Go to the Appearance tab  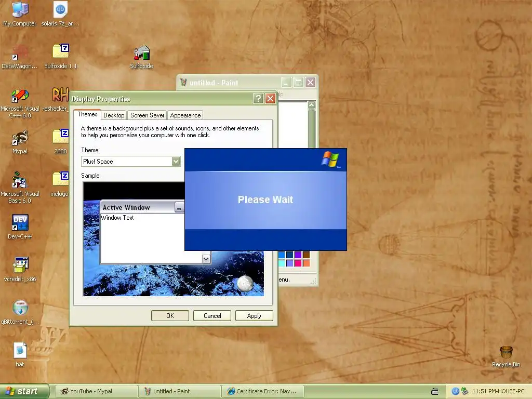(185, 115)
